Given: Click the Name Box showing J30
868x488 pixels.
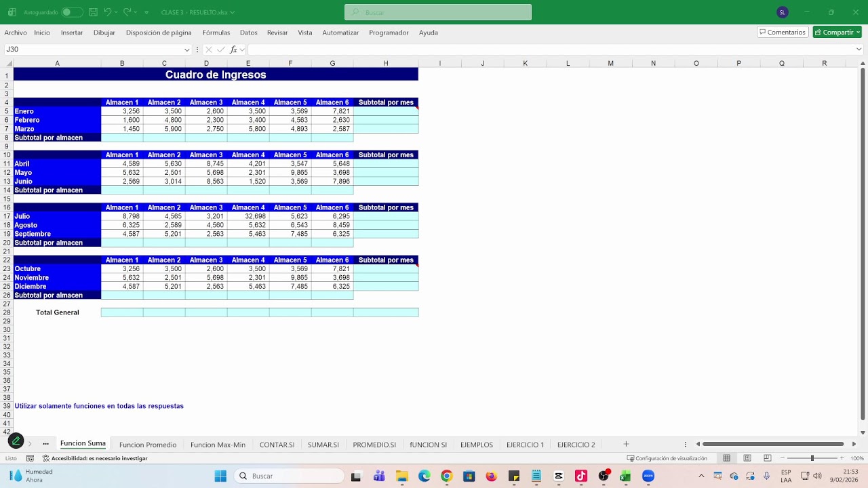Looking at the screenshot, I should click(93, 49).
